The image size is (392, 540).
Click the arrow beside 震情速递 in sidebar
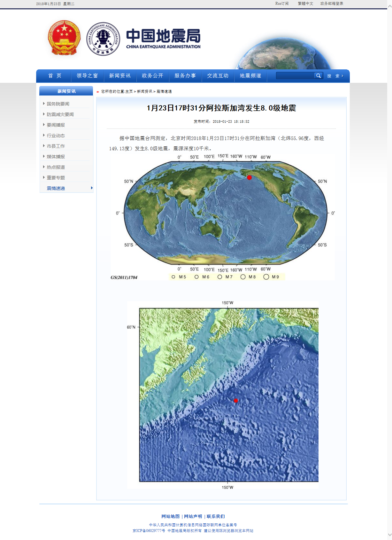92,188
